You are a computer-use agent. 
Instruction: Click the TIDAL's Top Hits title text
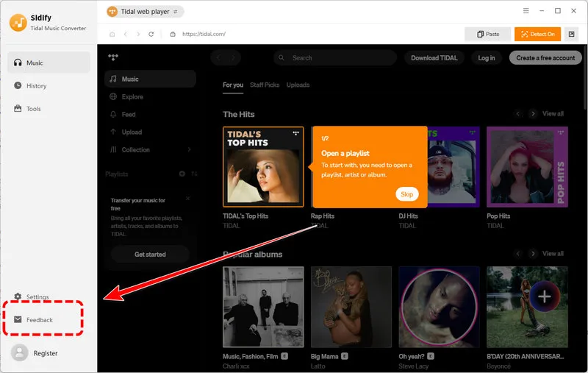coord(245,216)
